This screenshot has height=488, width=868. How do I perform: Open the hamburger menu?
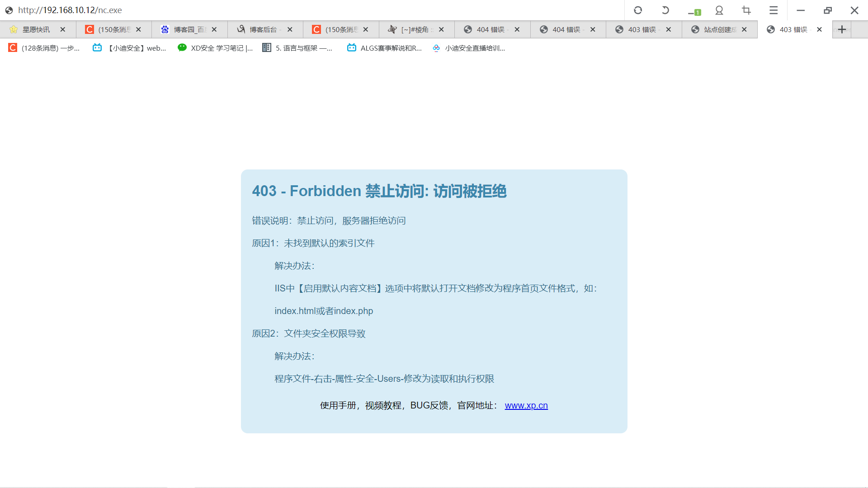(774, 10)
